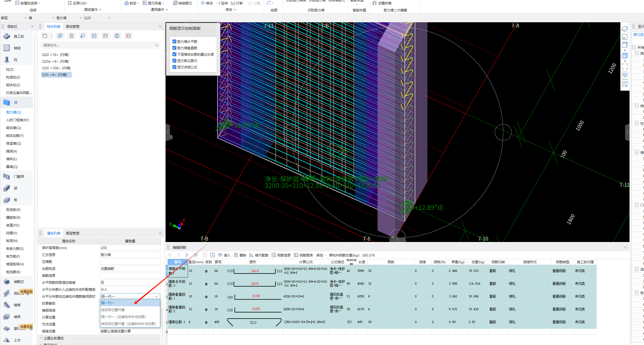Click 楼梯 icon in navigation bar
The height and width of the screenshot is (345, 644).
[x=7, y=305]
